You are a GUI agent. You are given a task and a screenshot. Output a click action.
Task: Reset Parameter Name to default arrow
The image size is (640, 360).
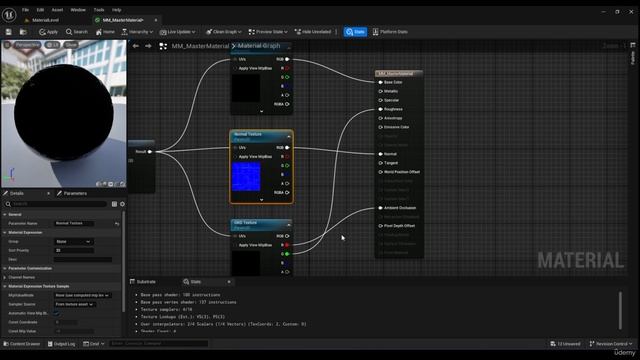tap(117, 223)
